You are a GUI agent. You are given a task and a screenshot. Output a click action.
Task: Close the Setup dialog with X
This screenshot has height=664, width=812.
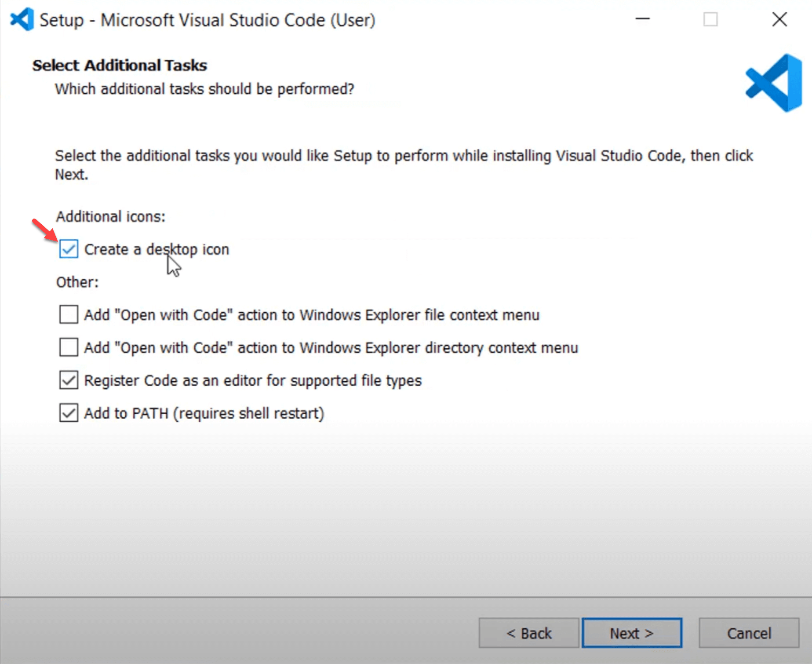tap(779, 19)
